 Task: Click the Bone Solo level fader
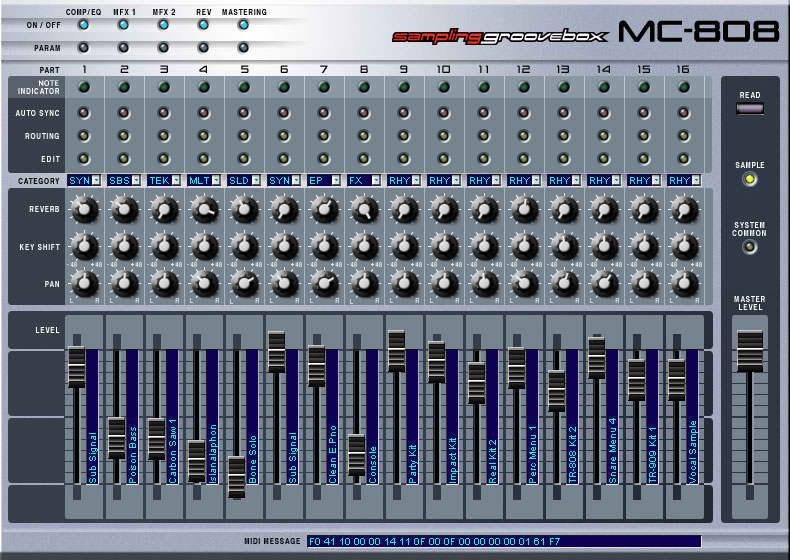(x=236, y=477)
